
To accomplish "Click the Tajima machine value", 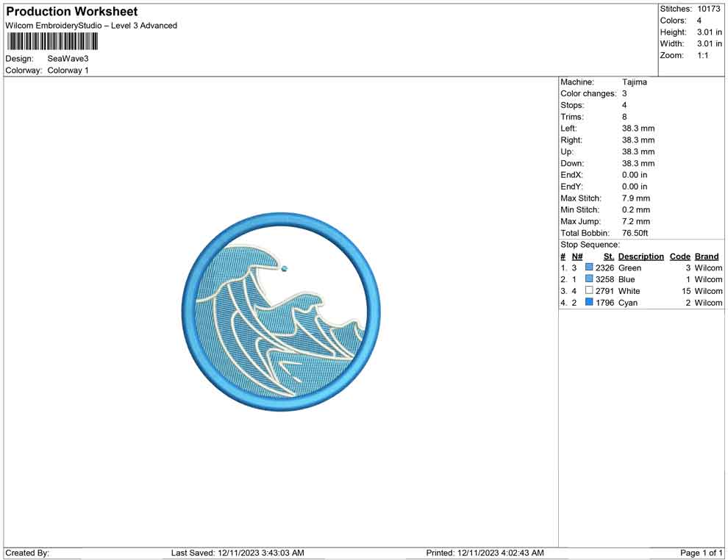I will pos(634,82).
